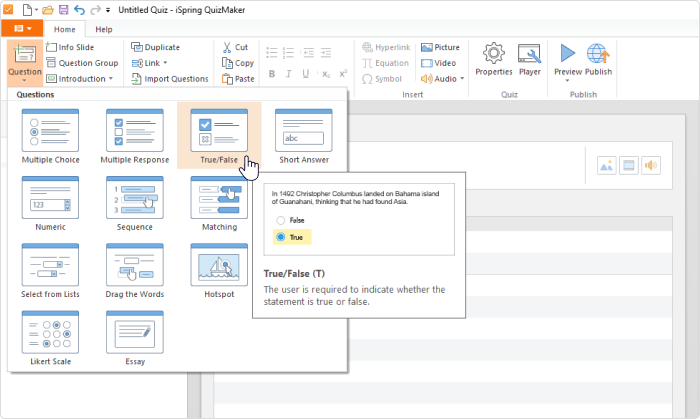Toggle bold formatting
700x419 pixels.
pos(271,74)
